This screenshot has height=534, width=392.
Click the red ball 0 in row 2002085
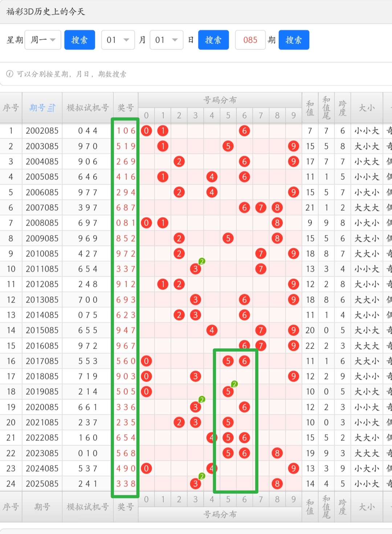[x=146, y=131]
